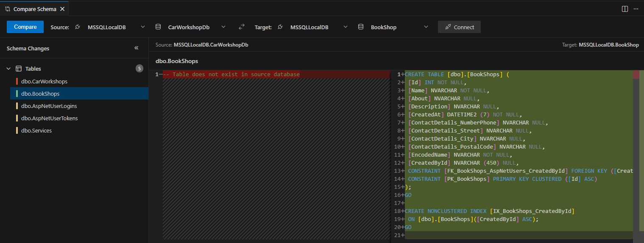Open the editor more actions menu
The image size is (644, 243).
(x=636, y=8)
